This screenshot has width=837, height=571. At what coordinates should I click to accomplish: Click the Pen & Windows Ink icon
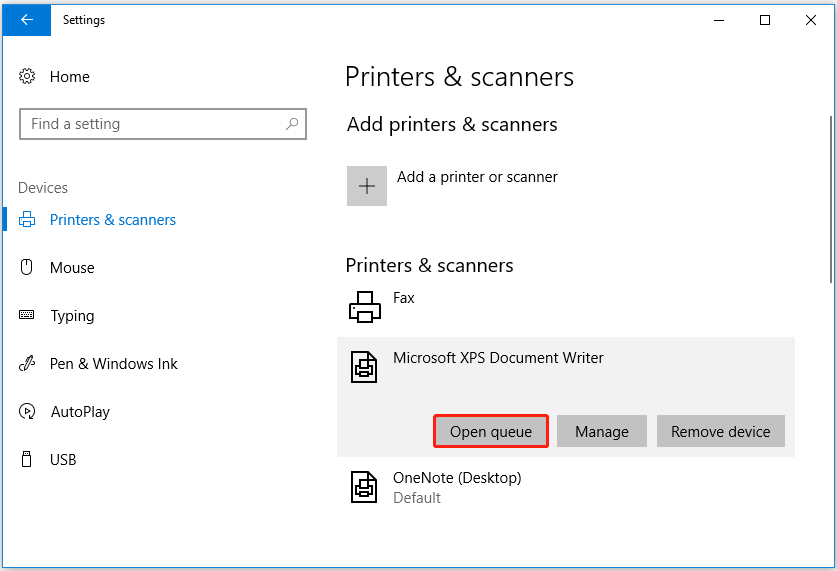point(27,363)
